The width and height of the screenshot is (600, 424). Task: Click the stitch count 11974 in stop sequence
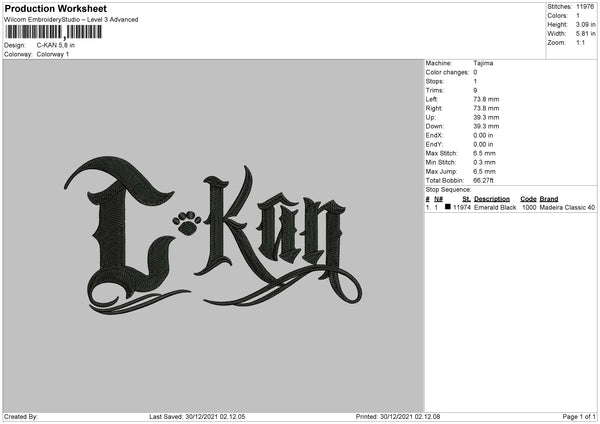(461, 207)
